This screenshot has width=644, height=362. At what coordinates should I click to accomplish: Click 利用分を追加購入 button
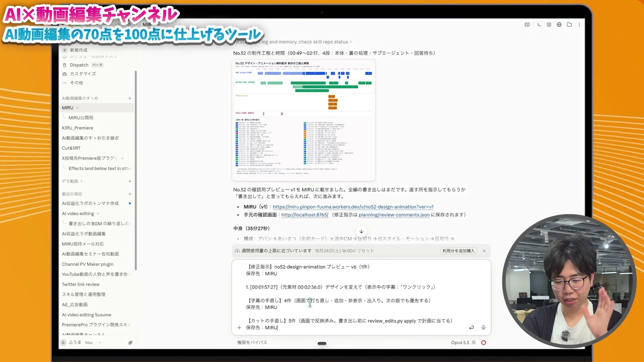458,251
